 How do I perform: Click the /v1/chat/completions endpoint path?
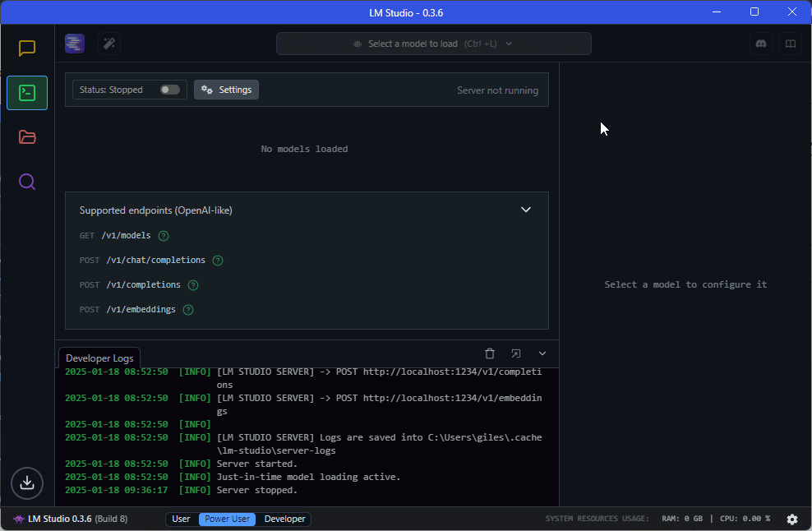click(x=156, y=260)
